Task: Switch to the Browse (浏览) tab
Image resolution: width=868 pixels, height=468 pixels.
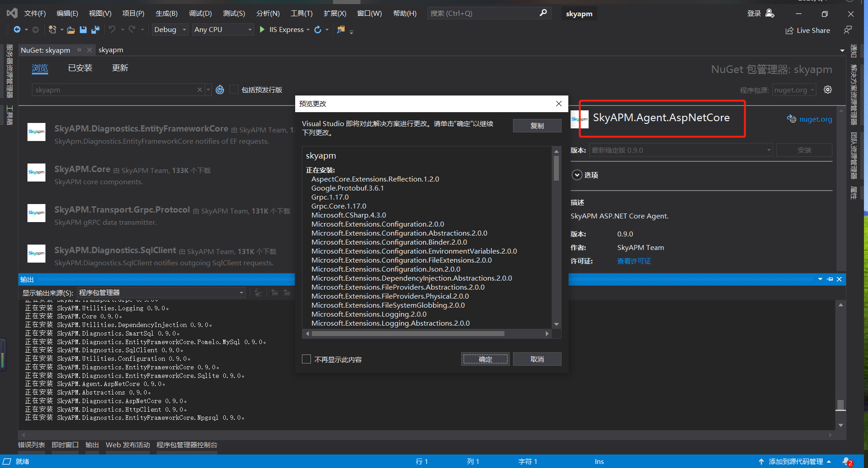Action: [x=40, y=68]
